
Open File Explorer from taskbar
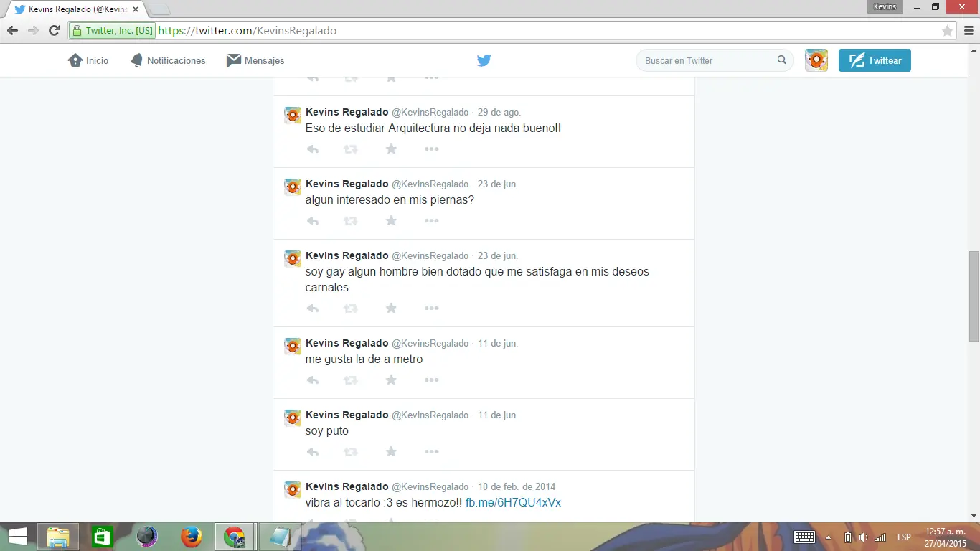(58, 537)
